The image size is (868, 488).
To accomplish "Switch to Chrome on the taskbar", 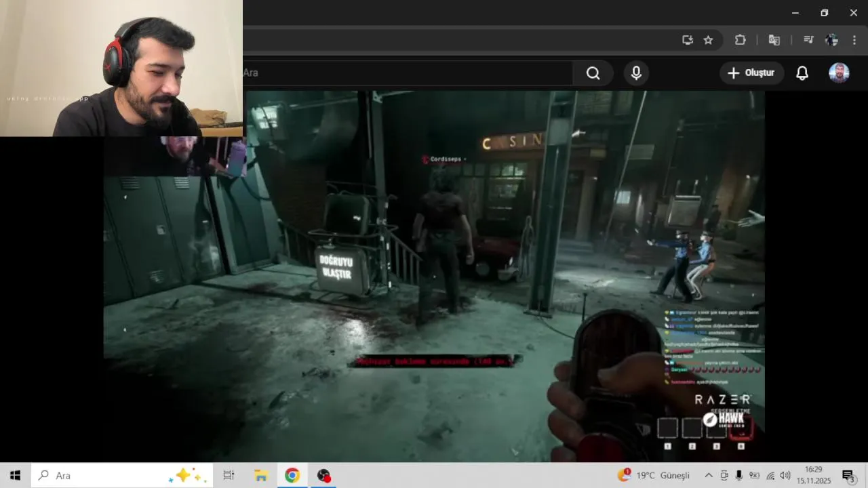I will [x=292, y=476].
